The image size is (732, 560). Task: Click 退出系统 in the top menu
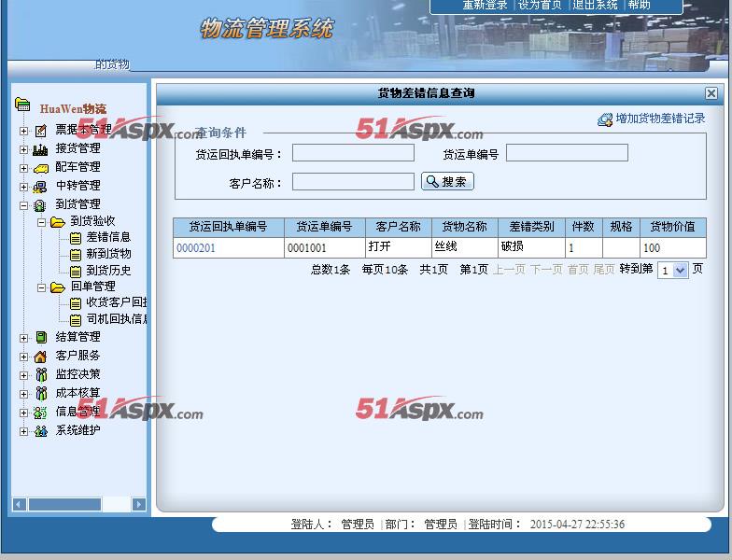[596, 5]
